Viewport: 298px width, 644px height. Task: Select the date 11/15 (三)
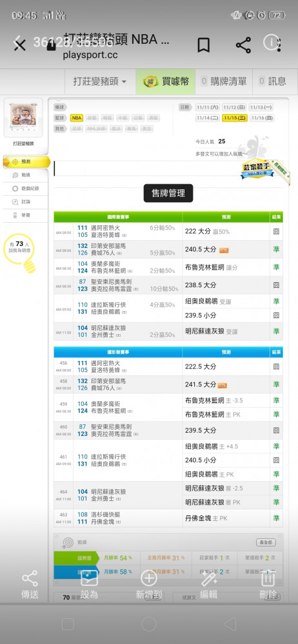[235, 118]
